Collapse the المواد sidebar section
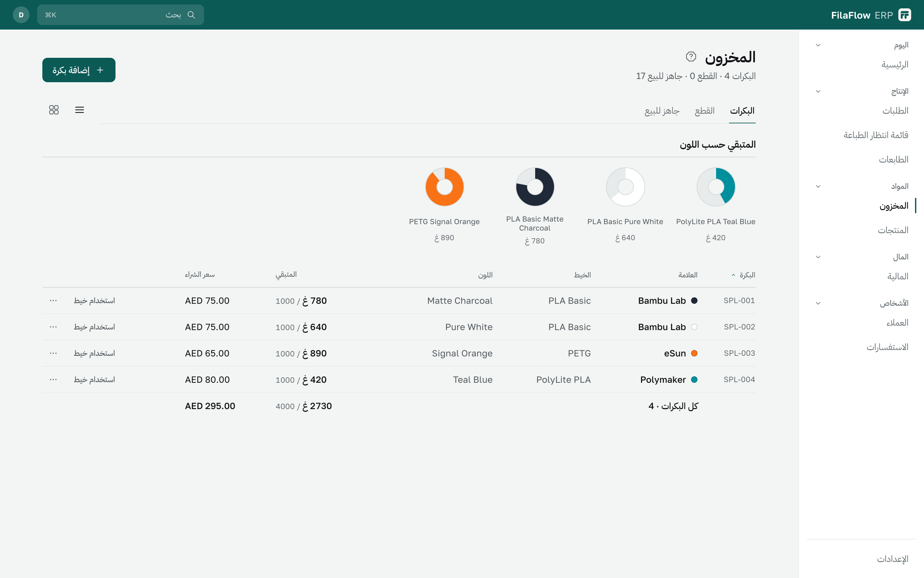Screen dimensions: 924x578 pos(818,187)
